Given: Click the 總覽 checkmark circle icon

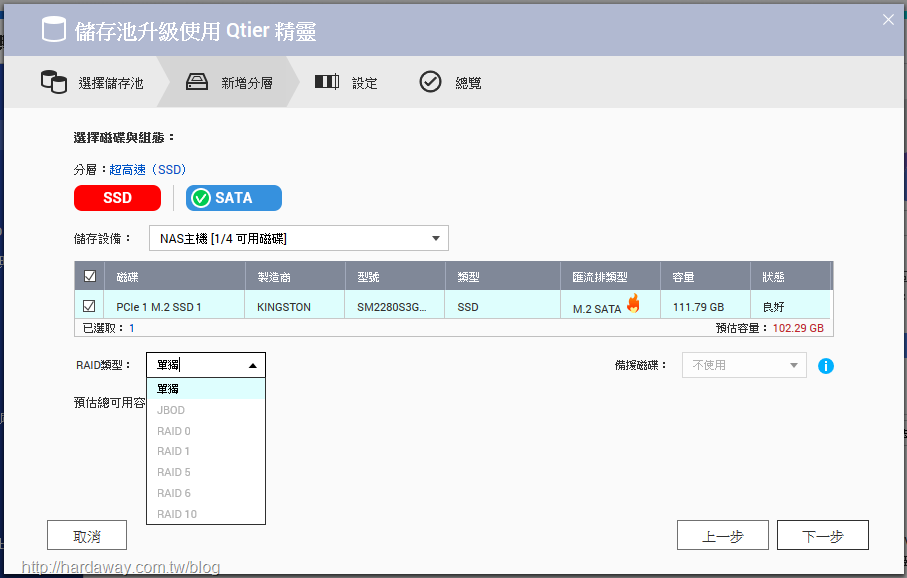Looking at the screenshot, I should click(430, 82).
